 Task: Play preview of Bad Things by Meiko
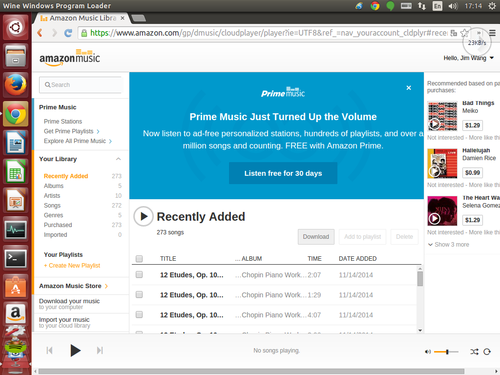click(x=434, y=124)
